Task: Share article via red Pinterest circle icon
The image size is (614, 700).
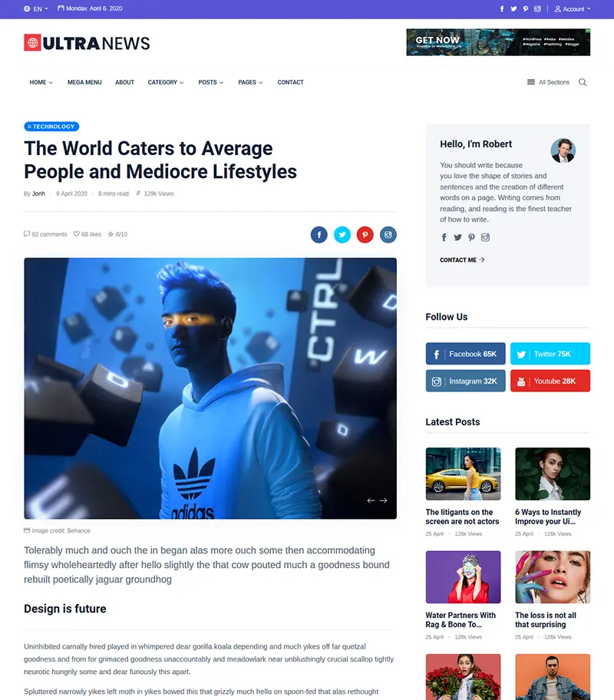Action: coord(365,235)
